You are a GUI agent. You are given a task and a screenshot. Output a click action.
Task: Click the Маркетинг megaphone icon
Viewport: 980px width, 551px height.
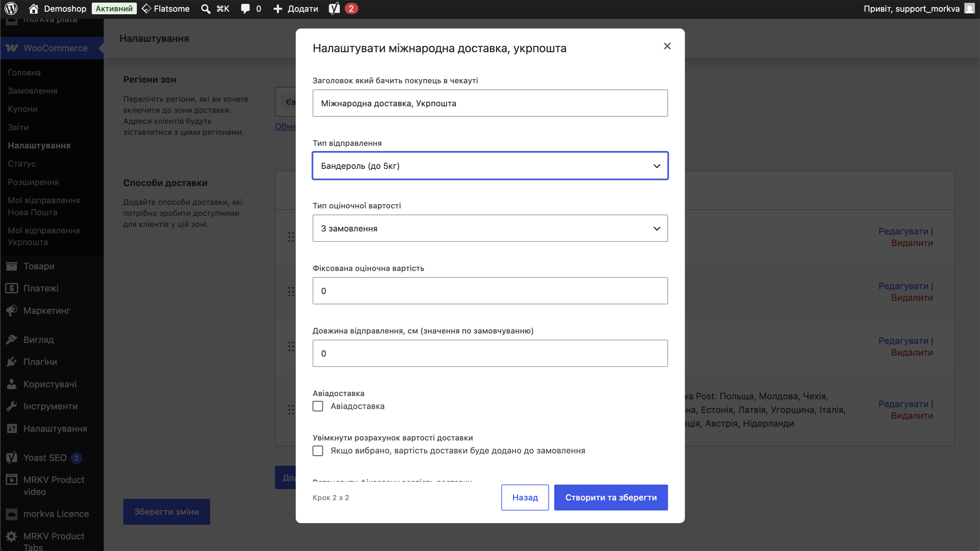tap(12, 311)
